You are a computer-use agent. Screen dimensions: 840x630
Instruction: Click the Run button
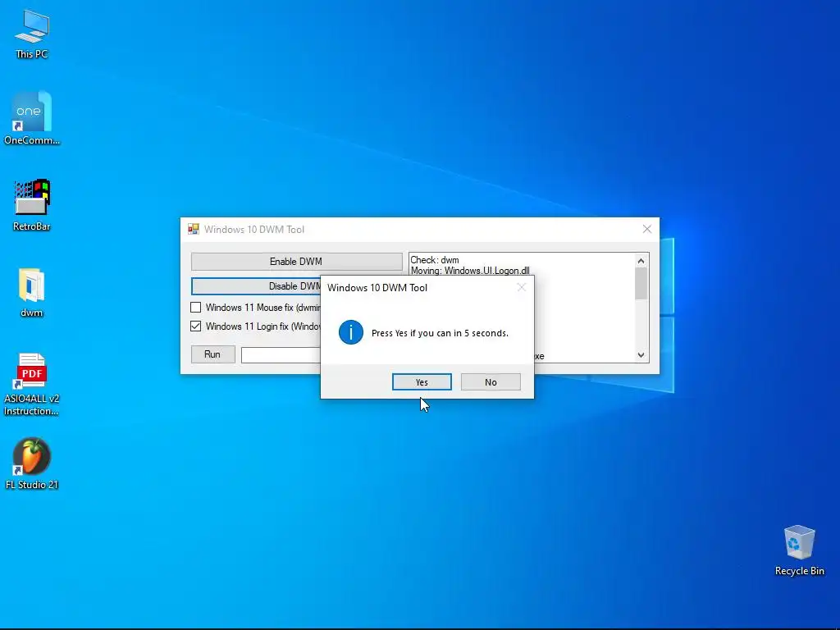click(212, 354)
